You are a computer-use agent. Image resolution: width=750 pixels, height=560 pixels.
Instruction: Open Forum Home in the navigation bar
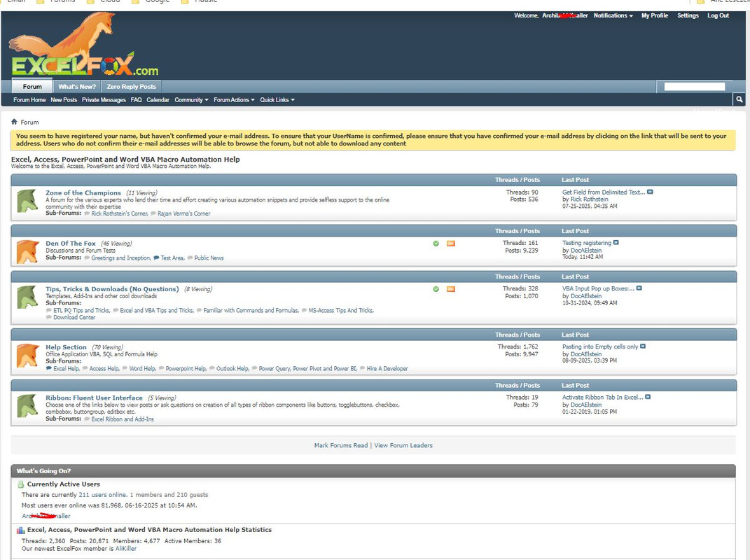pyautogui.click(x=29, y=100)
